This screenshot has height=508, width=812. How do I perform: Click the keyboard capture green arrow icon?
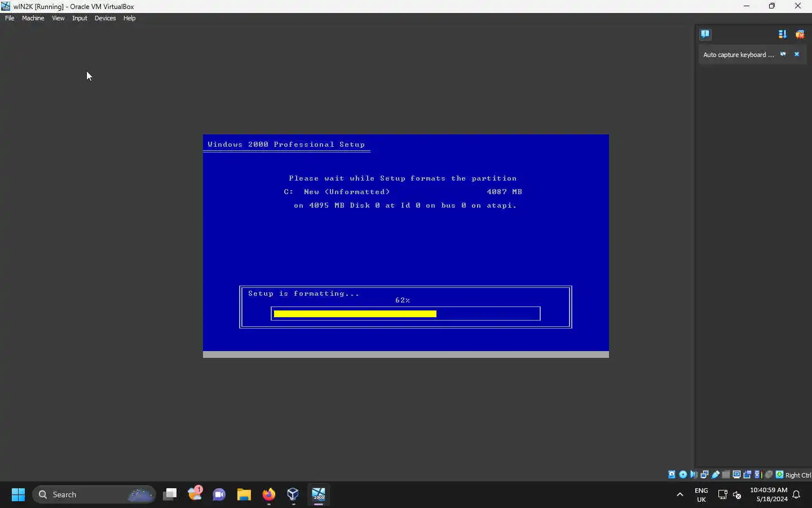pos(779,475)
